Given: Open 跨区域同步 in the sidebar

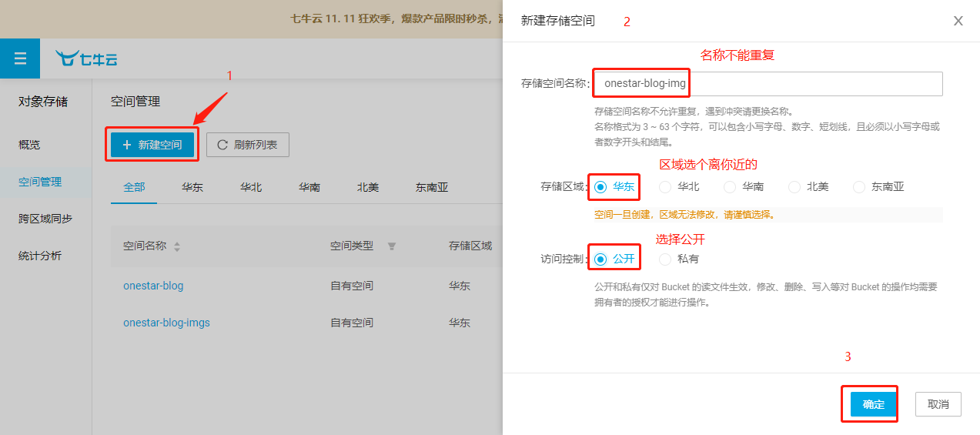Looking at the screenshot, I should click(x=45, y=219).
